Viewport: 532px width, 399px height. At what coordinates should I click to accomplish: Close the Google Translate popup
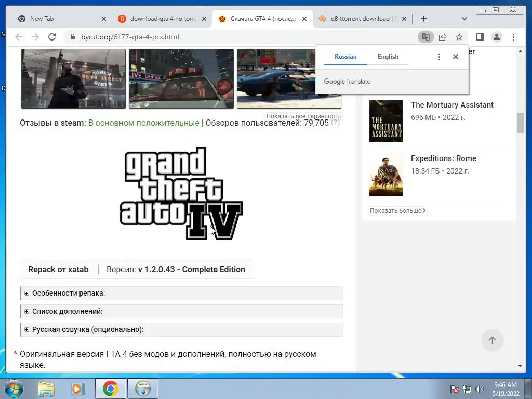(x=456, y=57)
